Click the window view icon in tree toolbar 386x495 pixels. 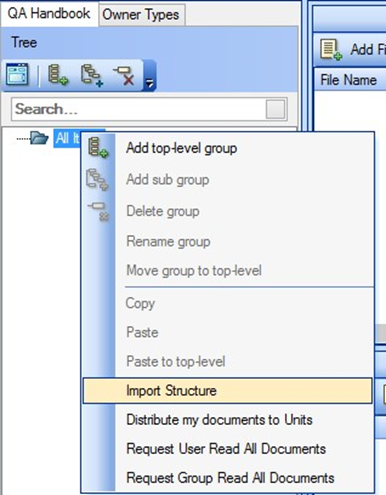(x=17, y=74)
